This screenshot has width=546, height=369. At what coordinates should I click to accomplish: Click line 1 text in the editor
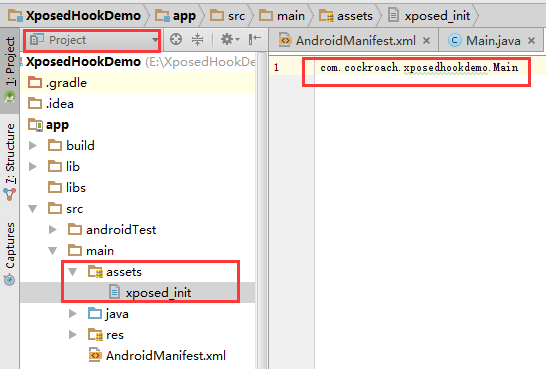pyautogui.click(x=419, y=67)
